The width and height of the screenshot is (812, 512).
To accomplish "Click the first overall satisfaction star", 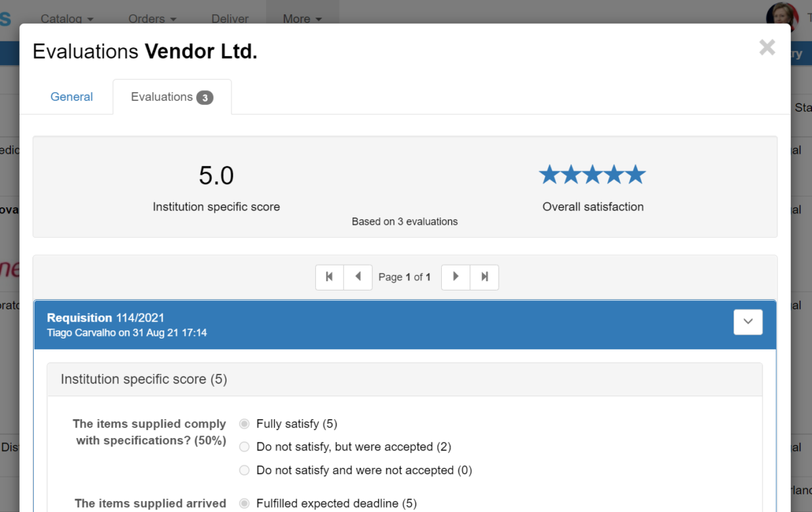I will 549,175.
